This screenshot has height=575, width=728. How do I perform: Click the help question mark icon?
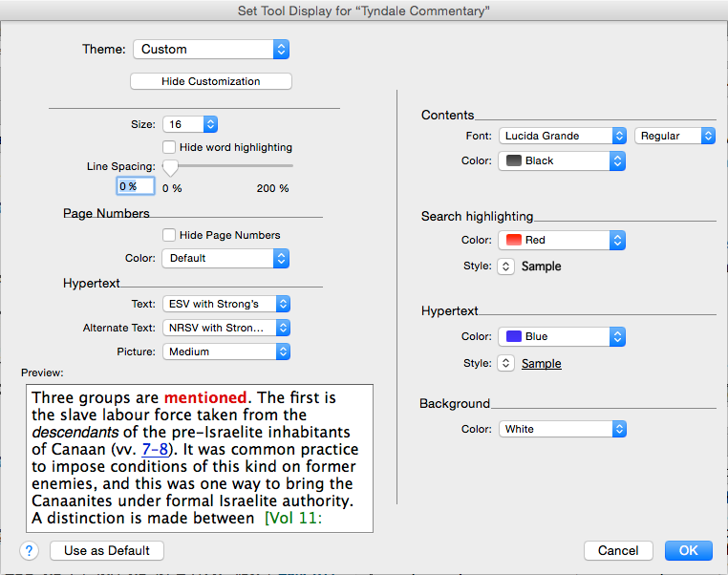[30, 550]
